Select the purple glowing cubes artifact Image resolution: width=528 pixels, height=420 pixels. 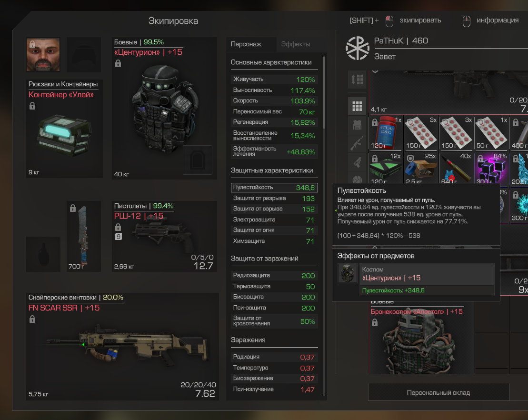(x=491, y=168)
